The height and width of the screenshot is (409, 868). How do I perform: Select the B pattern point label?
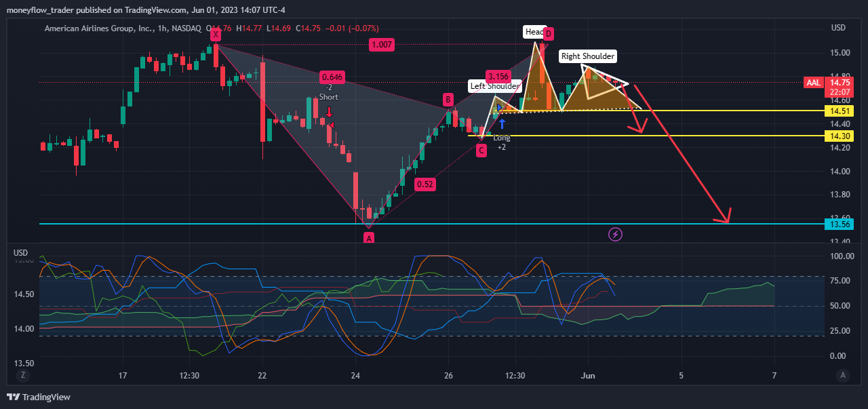click(x=448, y=100)
